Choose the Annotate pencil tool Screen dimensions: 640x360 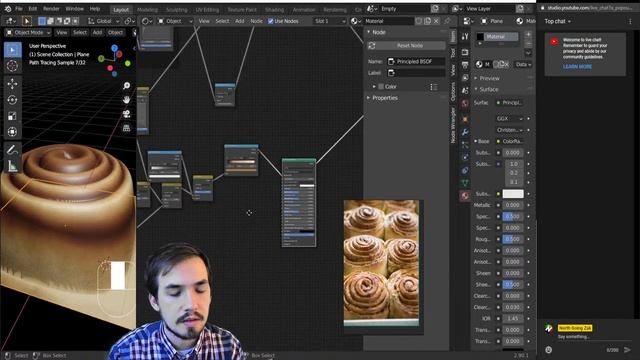[x=12, y=150]
